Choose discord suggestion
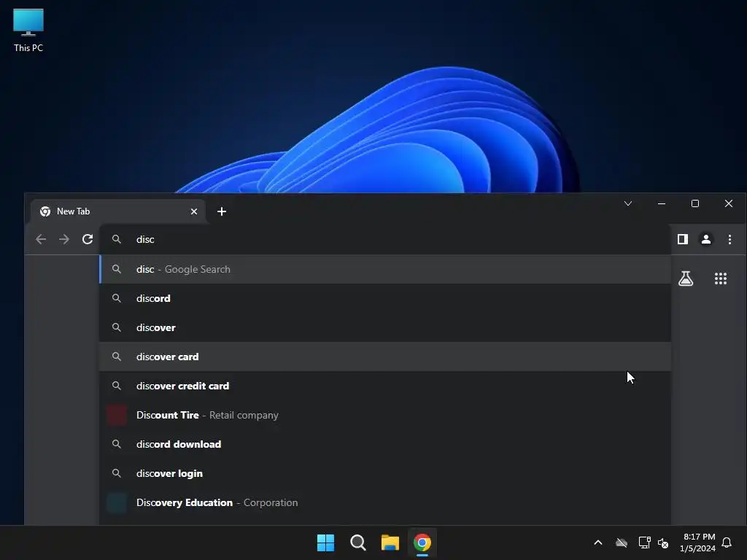This screenshot has height=560, width=747. click(x=385, y=298)
